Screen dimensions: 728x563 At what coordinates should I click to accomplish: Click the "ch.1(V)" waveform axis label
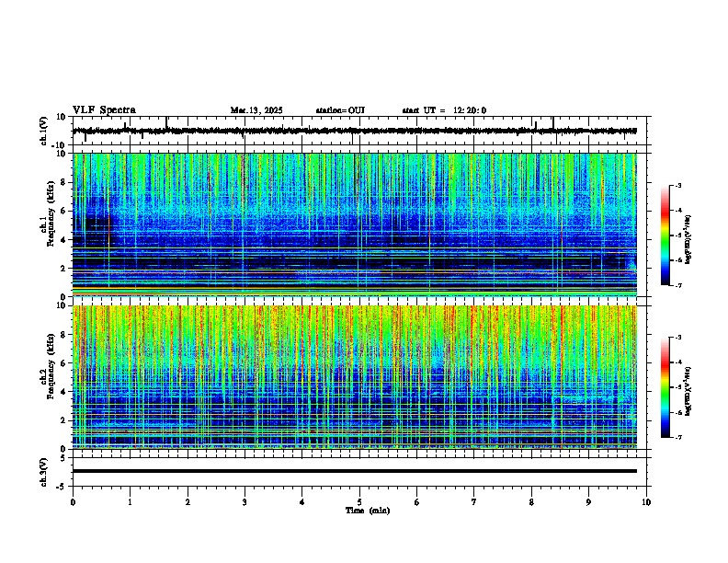(x=44, y=131)
